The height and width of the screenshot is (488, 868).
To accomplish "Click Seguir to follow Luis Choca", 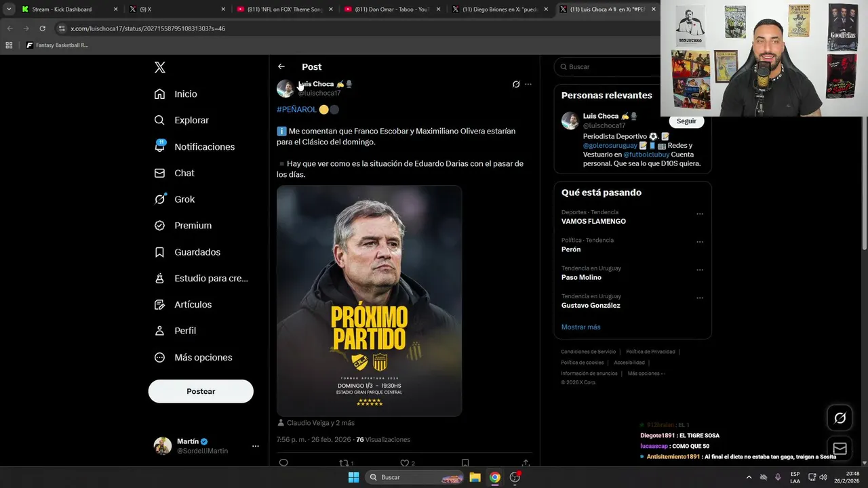I will coord(686,121).
